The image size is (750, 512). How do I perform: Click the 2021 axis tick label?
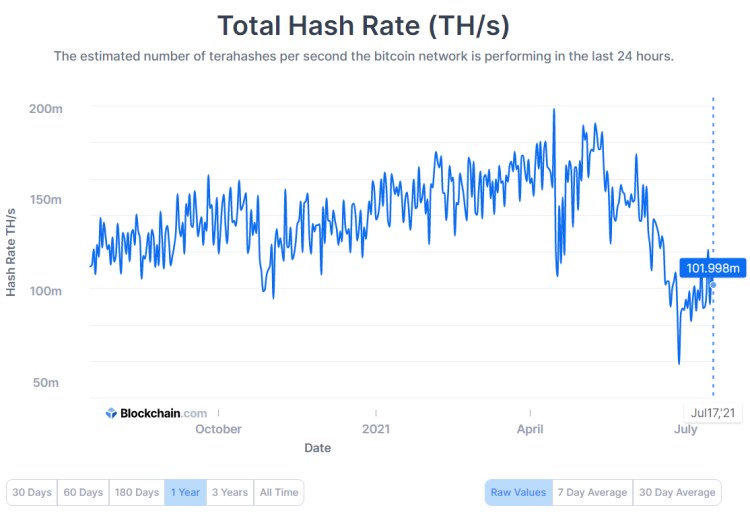tap(376, 429)
